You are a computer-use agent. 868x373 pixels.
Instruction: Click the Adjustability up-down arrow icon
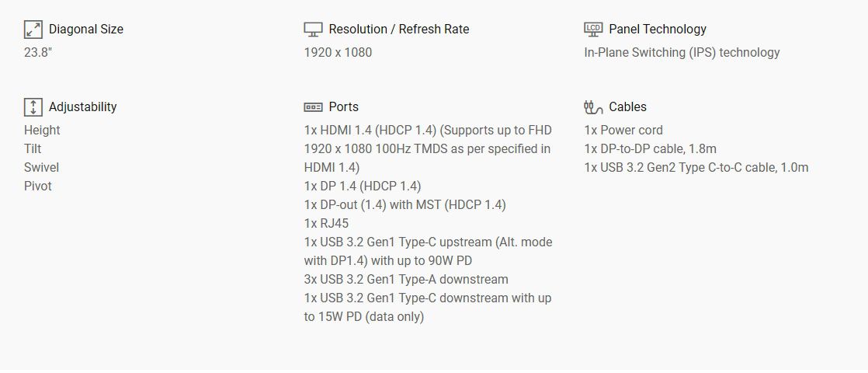33,107
